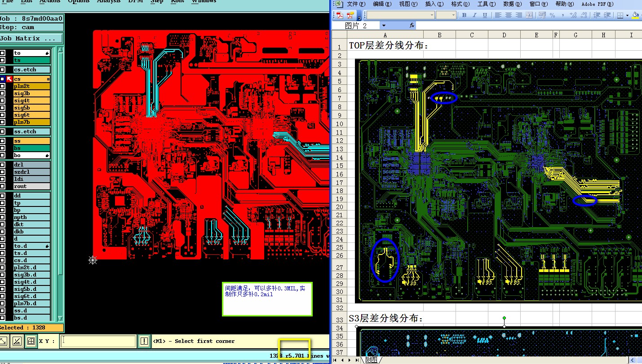Open the Borders dropdown arrow
642x364 pixels.
[x=627, y=15]
